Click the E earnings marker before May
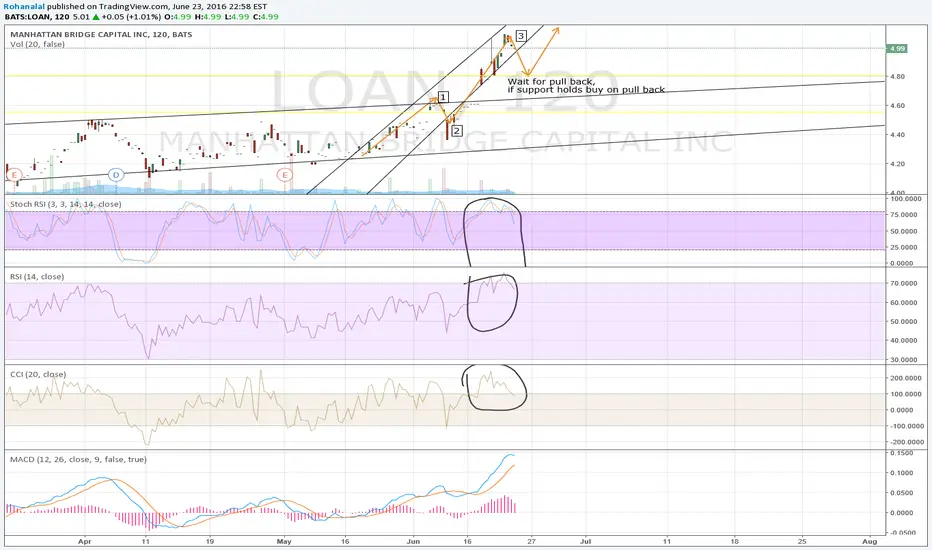Screen dimensions: 932x550 (285, 175)
